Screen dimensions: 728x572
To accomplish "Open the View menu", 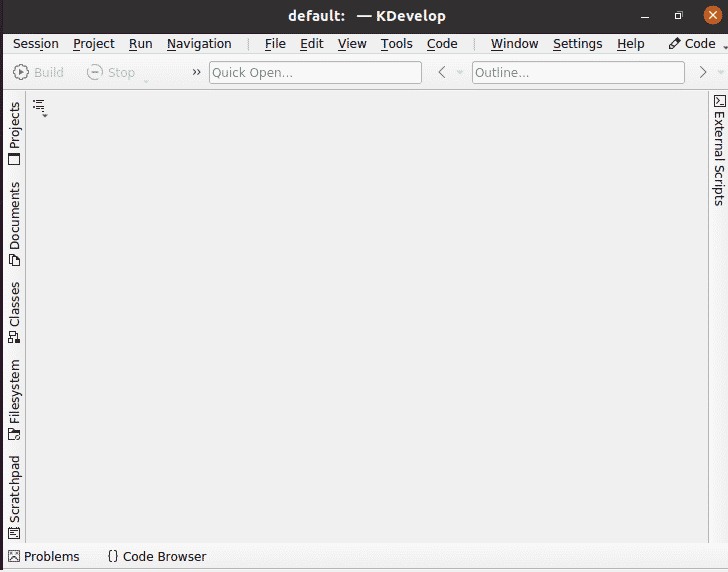I will click(x=351, y=44).
